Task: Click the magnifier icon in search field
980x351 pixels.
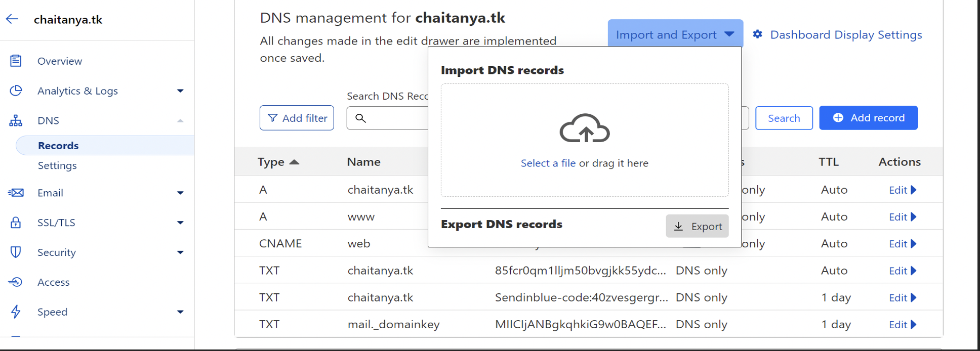Action: coord(360,118)
